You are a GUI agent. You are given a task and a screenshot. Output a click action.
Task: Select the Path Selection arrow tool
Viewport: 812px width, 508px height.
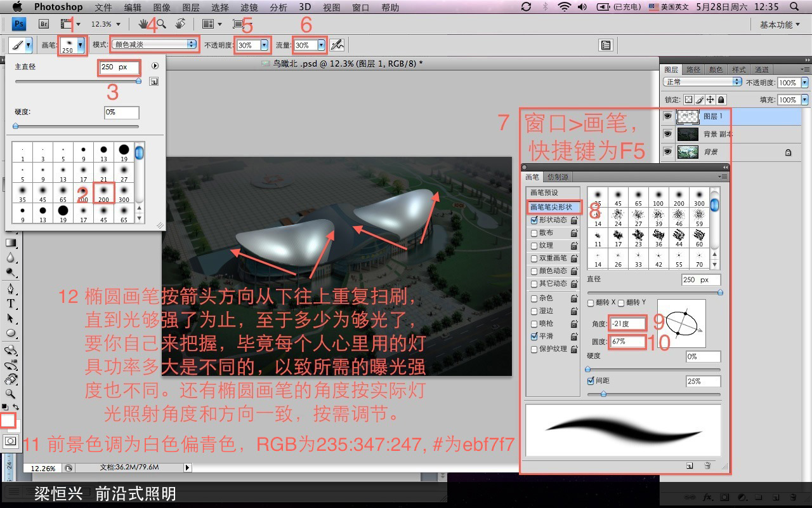11,318
